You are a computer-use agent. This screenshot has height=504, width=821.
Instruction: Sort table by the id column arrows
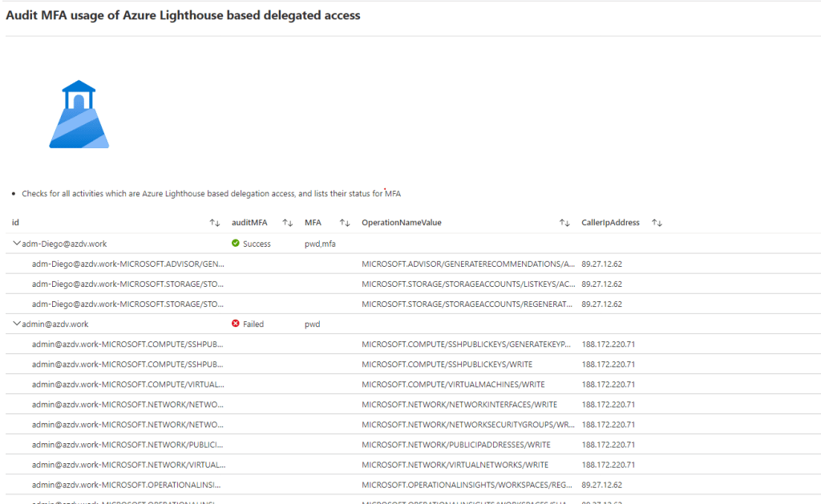coord(214,223)
